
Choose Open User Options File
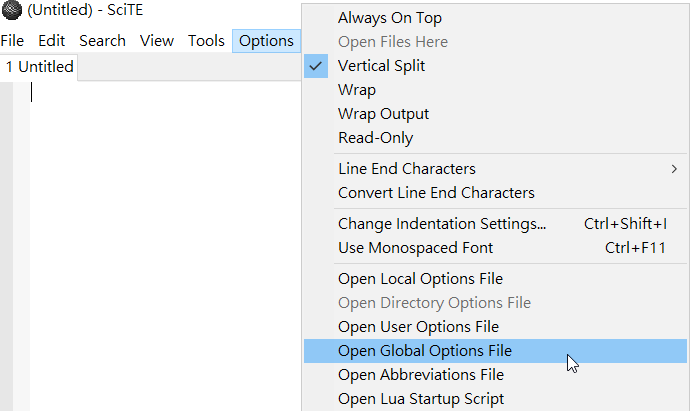click(495, 327)
